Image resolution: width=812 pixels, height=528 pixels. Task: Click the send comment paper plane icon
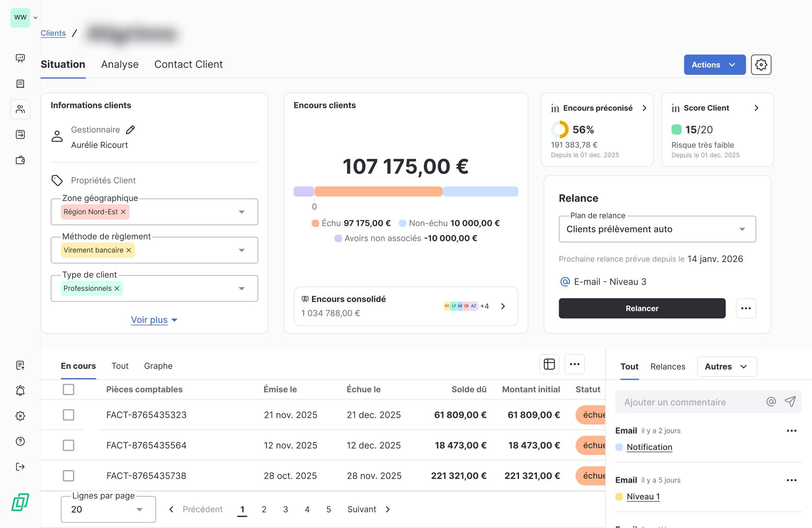point(790,402)
